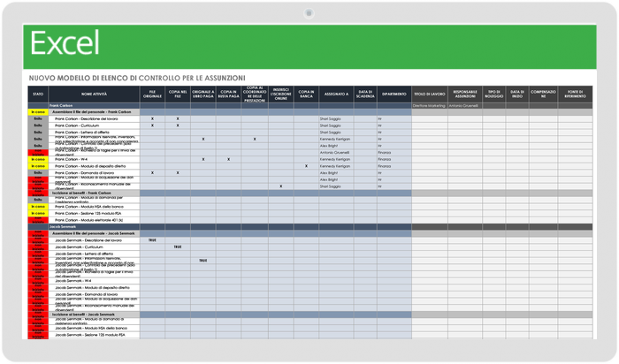The height and width of the screenshot is (364, 619).
Task: Click COPIA AL COORDINATORE DELLE PRESTAZIONI header
Action: [x=255, y=95]
